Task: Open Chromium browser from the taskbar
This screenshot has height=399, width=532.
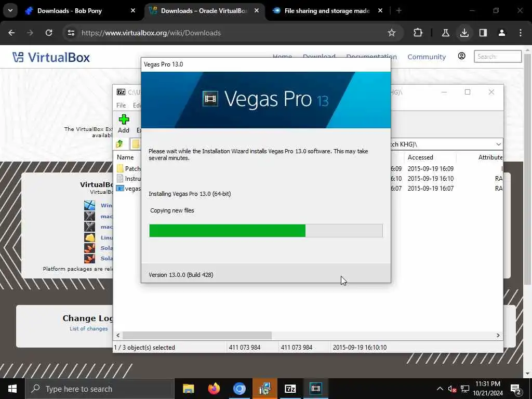Action: [x=239, y=389]
